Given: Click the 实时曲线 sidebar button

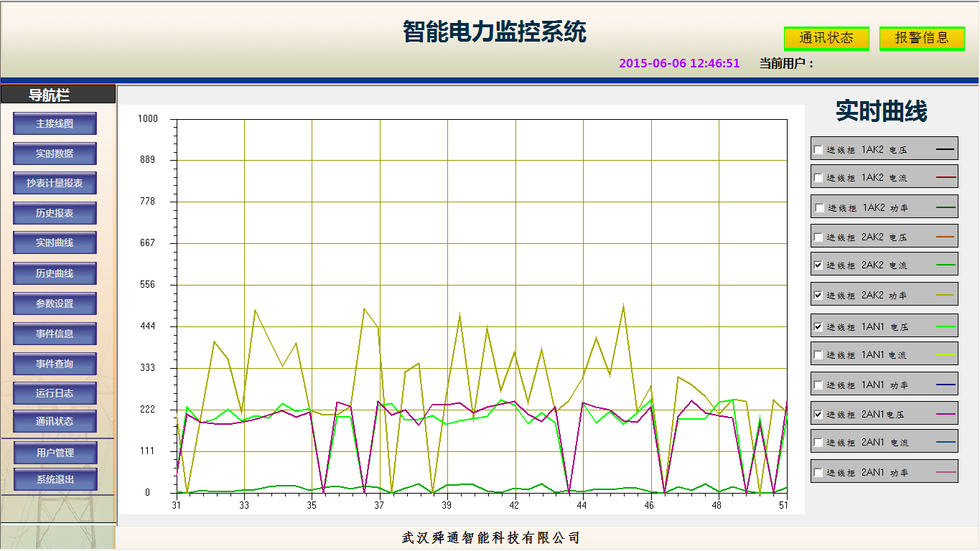Looking at the screenshot, I should [55, 242].
